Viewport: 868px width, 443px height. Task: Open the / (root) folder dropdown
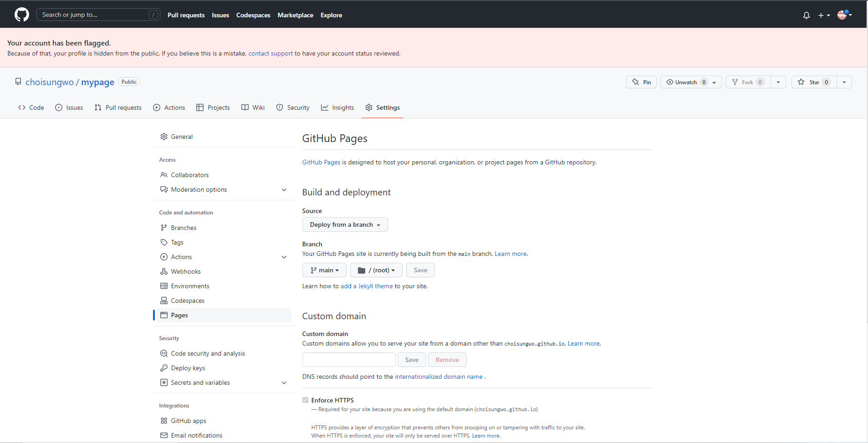pyautogui.click(x=376, y=270)
